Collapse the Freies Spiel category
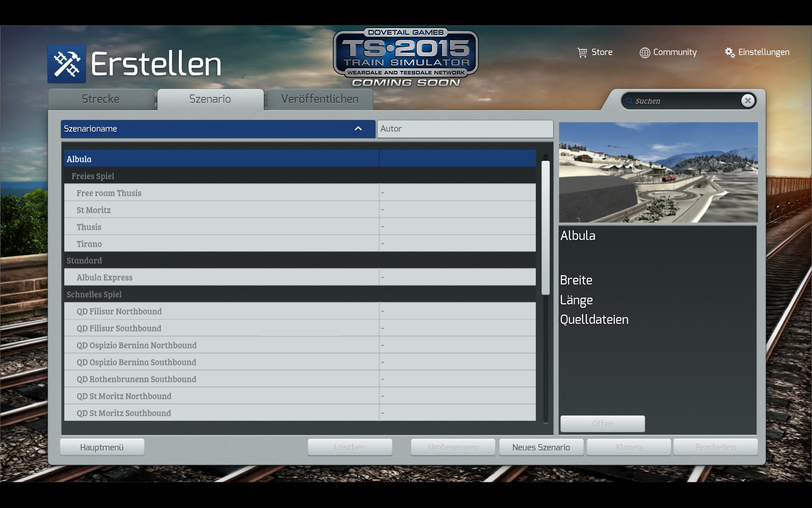Viewport: 812px width, 508px height. 93,176
